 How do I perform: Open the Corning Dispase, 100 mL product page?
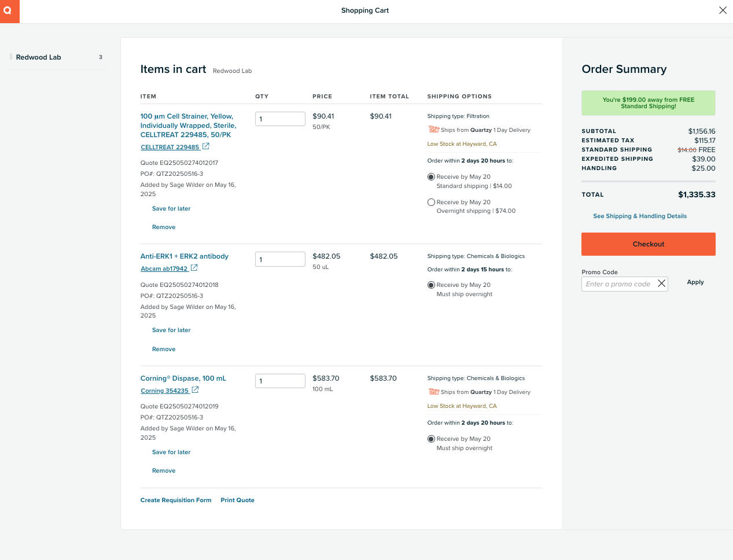pos(183,378)
